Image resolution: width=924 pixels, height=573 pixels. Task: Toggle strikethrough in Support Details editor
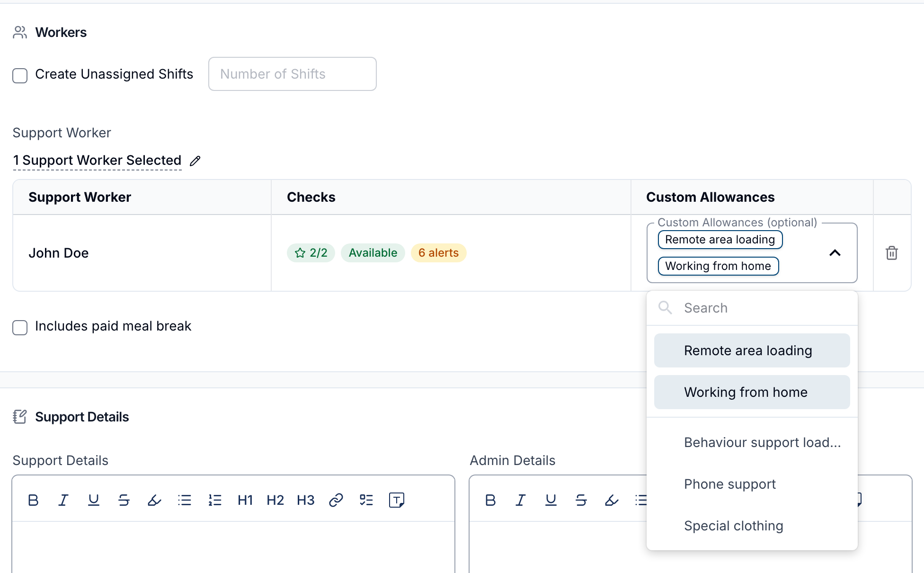[x=124, y=500]
